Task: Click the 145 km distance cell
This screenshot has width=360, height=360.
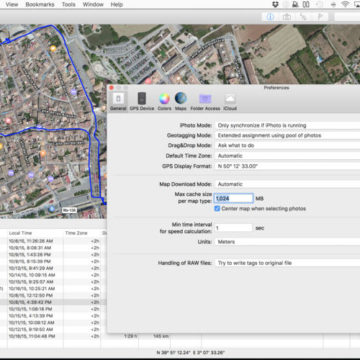Action: click(161, 336)
